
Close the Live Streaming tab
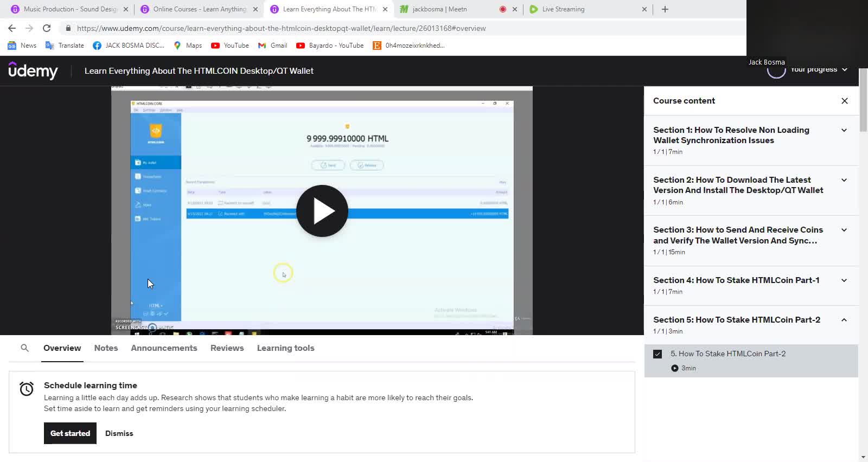click(644, 9)
